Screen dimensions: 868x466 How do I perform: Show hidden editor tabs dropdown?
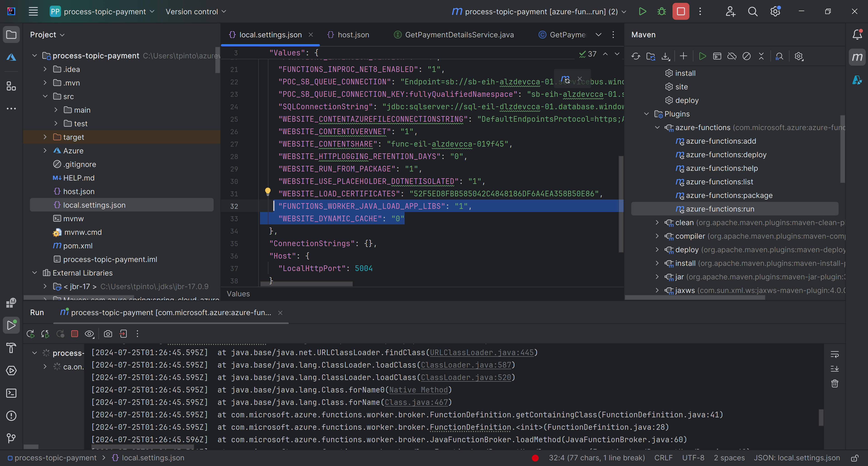tap(598, 34)
